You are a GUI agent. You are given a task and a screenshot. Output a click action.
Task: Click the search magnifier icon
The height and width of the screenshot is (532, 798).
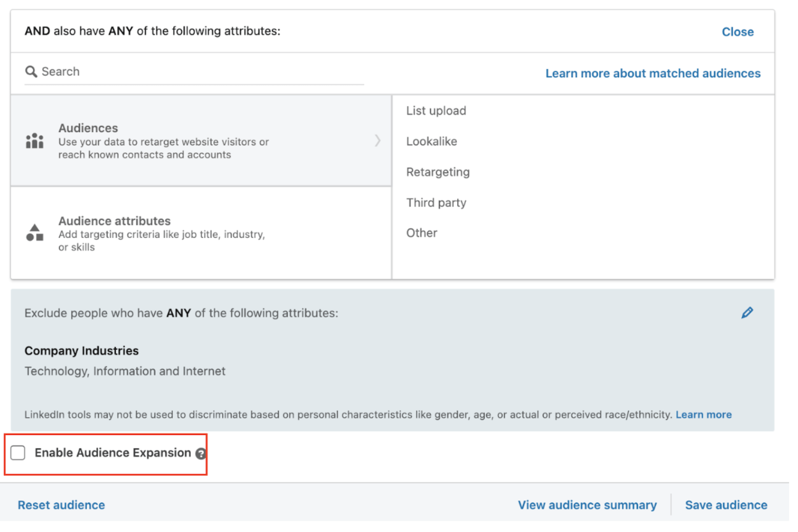(31, 71)
